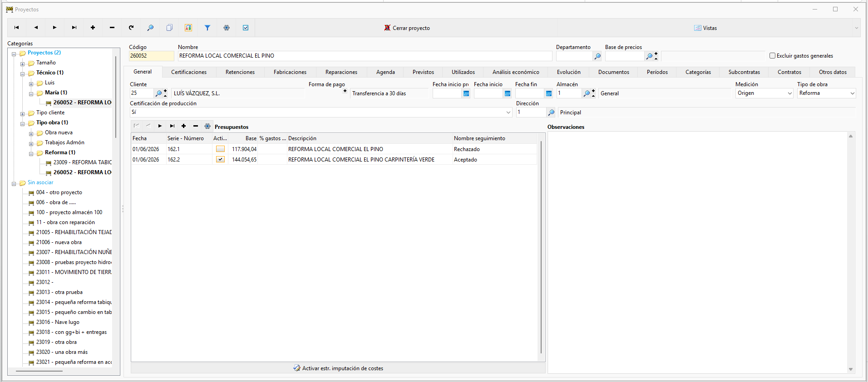Switch to the Certificaciones tab
Viewport: 868px width, 382px height.
tap(189, 72)
